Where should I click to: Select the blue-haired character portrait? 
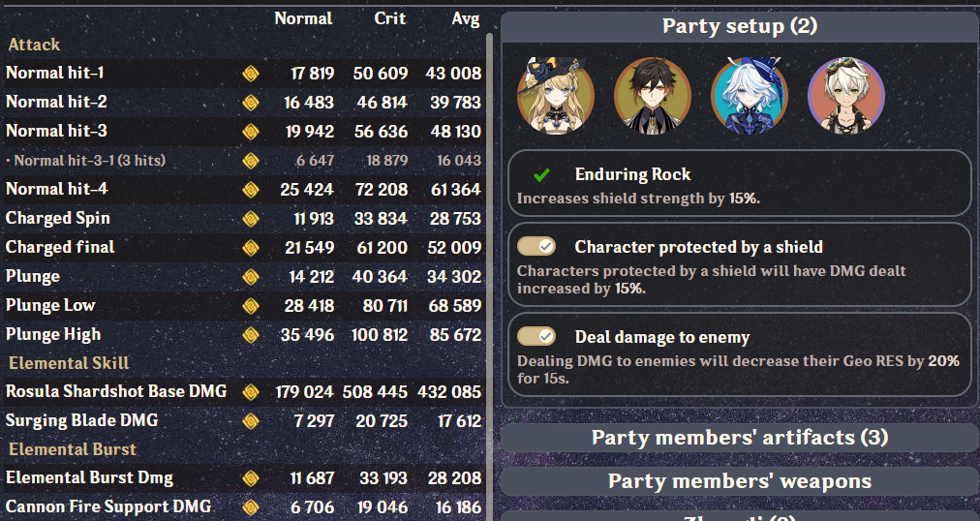(x=749, y=95)
